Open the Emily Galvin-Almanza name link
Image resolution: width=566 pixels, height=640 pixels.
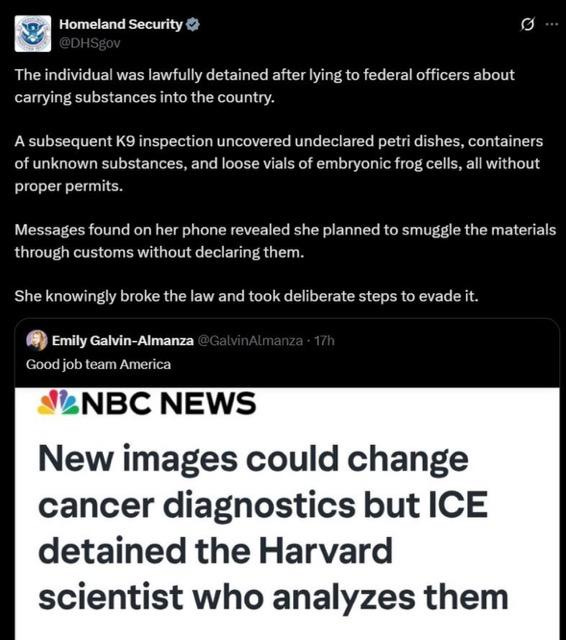click(x=122, y=340)
